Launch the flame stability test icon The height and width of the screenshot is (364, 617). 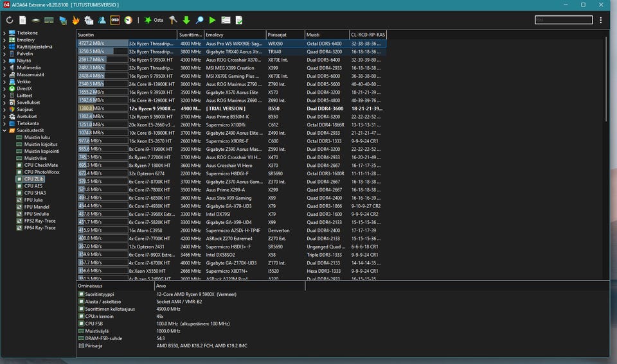tap(75, 21)
